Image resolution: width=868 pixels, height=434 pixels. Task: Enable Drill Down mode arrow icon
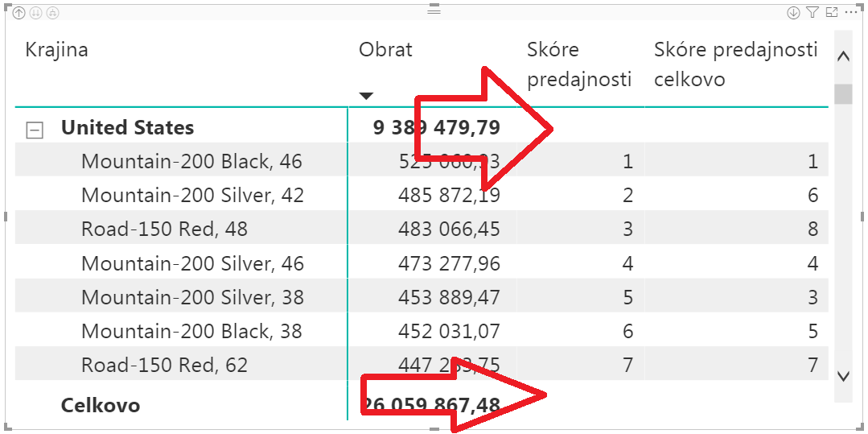tap(793, 13)
